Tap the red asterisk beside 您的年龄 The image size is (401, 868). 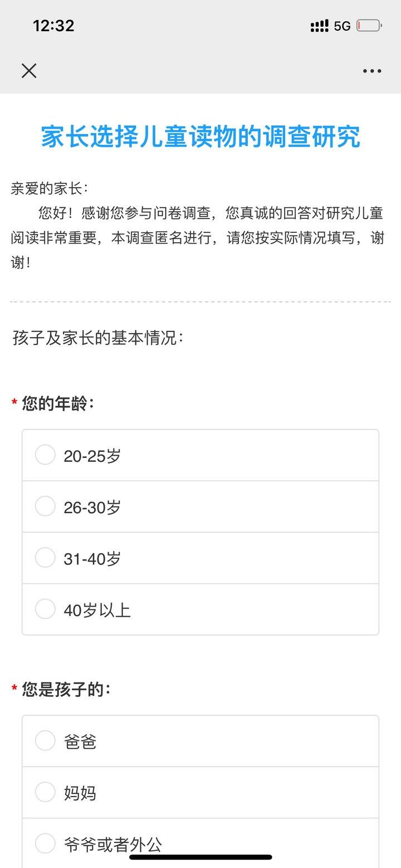[14, 403]
